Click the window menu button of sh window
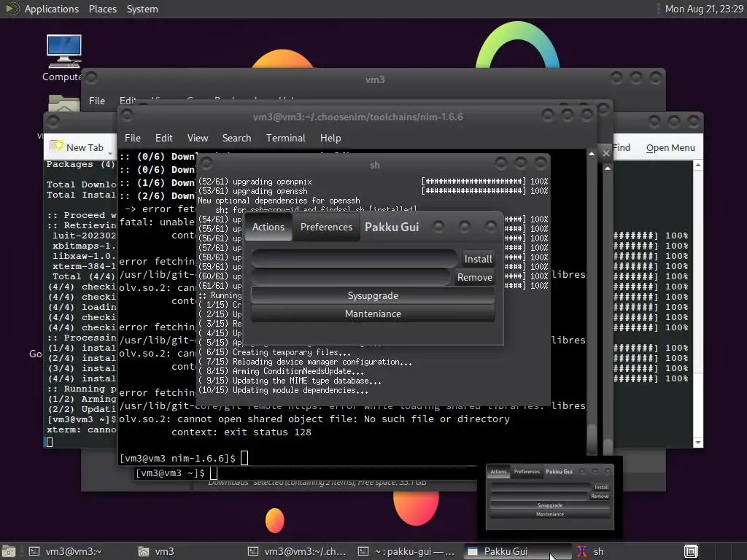Viewport: 747px width, 560px height. click(206, 164)
